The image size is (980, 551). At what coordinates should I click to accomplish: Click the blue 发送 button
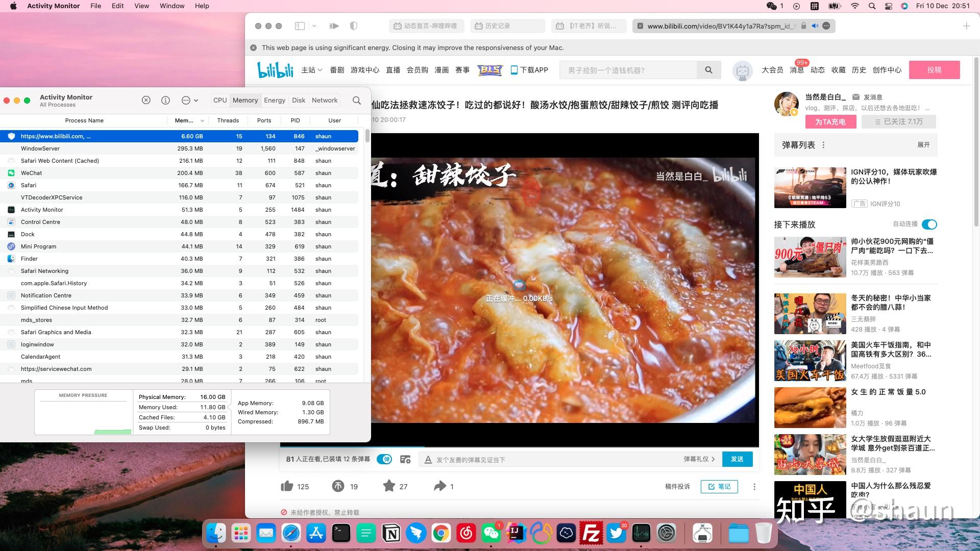tap(737, 459)
